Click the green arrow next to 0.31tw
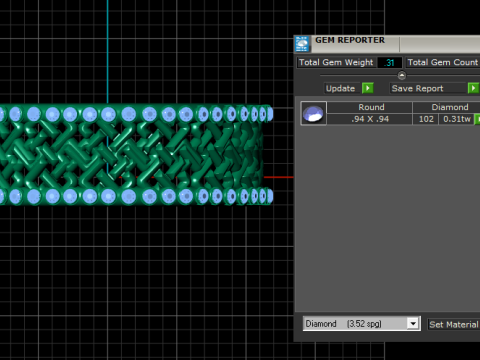480x360 pixels. [x=477, y=119]
